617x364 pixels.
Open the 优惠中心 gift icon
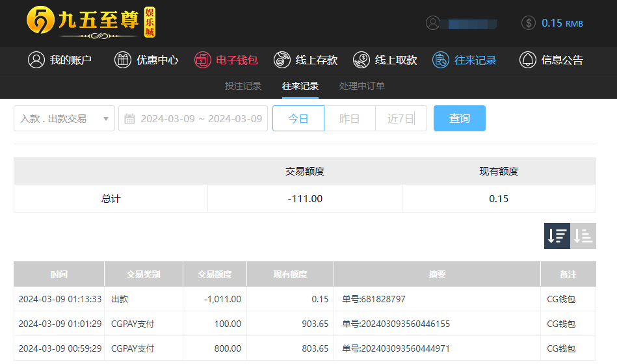122,60
